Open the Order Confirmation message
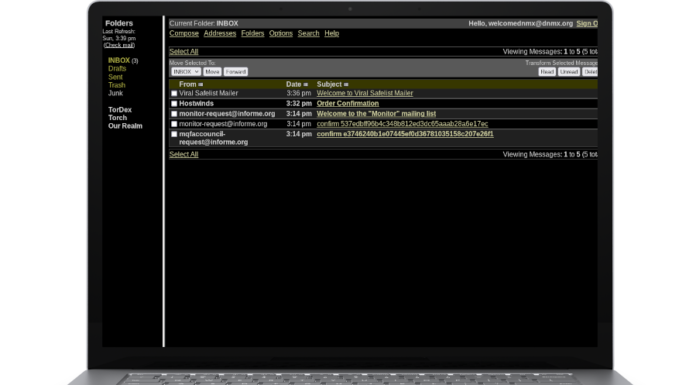The height and width of the screenshot is (385, 696). tap(348, 103)
